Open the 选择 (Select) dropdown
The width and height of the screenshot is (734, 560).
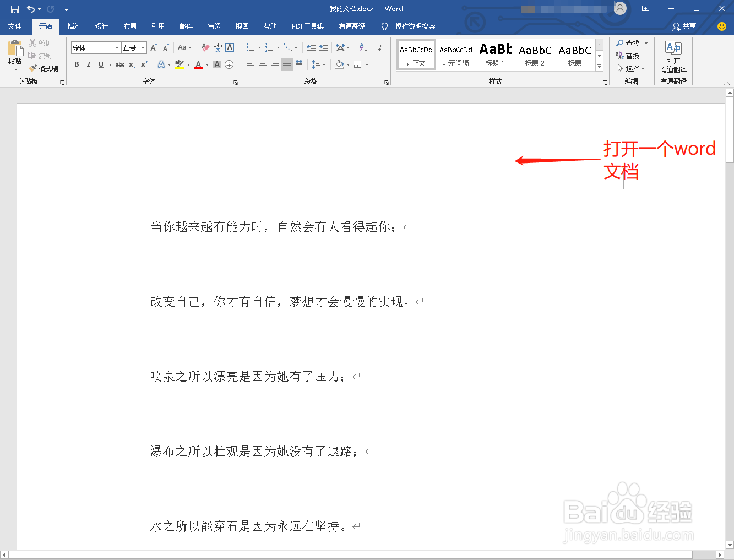pyautogui.click(x=630, y=68)
